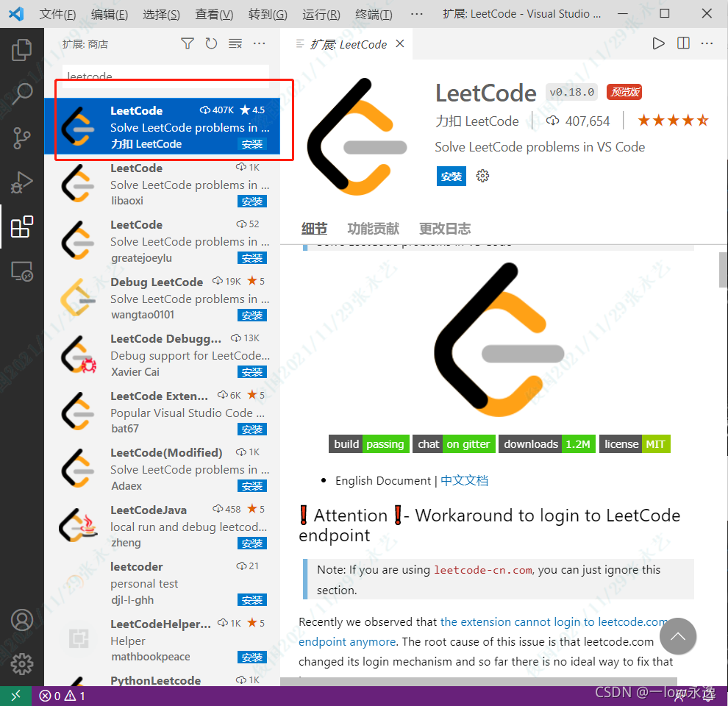
Task: Open the Search view in activity bar
Action: tap(21, 93)
